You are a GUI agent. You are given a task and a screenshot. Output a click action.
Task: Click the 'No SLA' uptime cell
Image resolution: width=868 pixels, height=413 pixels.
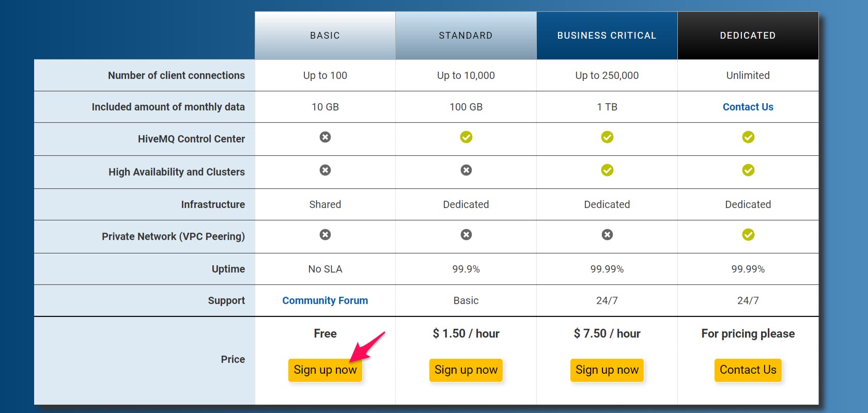coord(325,269)
